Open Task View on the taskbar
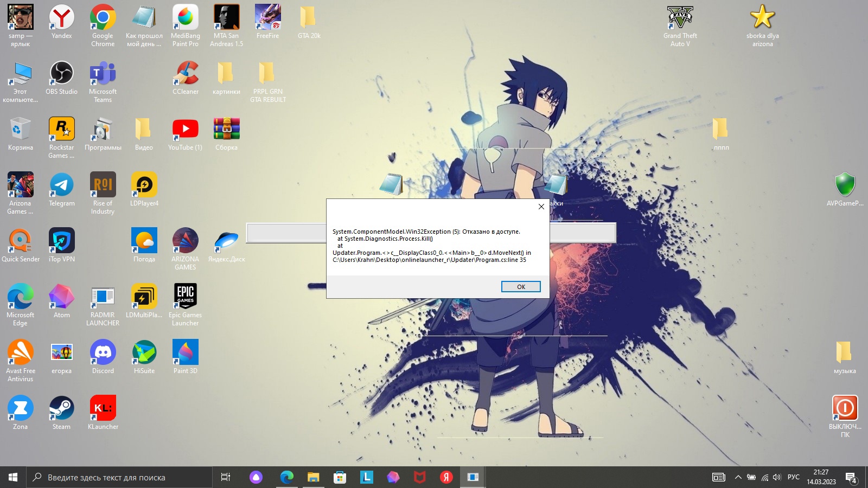868x488 pixels. pyautogui.click(x=226, y=477)
